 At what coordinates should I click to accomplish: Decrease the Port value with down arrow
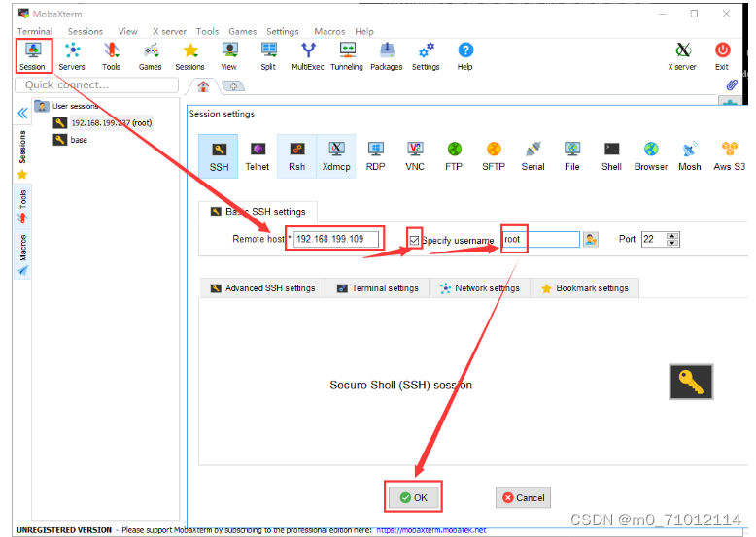click(672, 243)
